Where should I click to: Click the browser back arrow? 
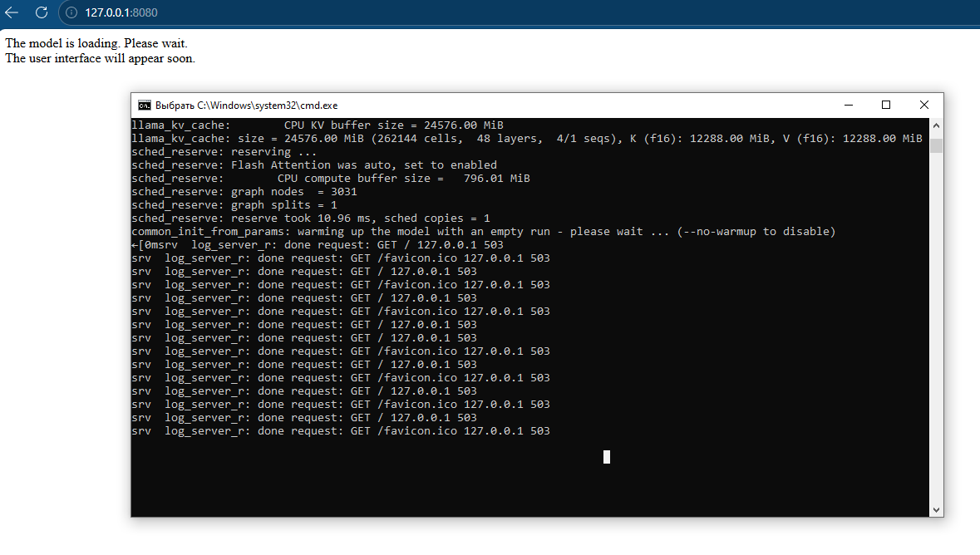coord(12,12)
